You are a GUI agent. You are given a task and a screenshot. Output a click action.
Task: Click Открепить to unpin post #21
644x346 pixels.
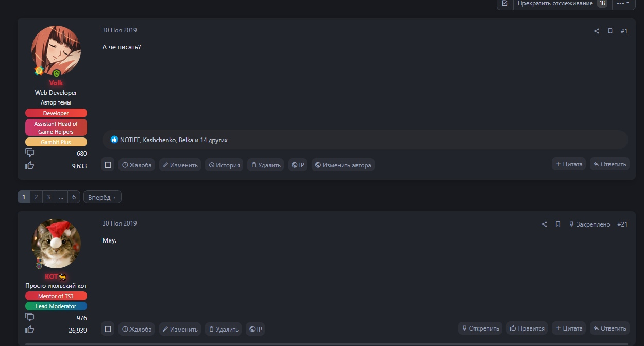coord(480,328)
